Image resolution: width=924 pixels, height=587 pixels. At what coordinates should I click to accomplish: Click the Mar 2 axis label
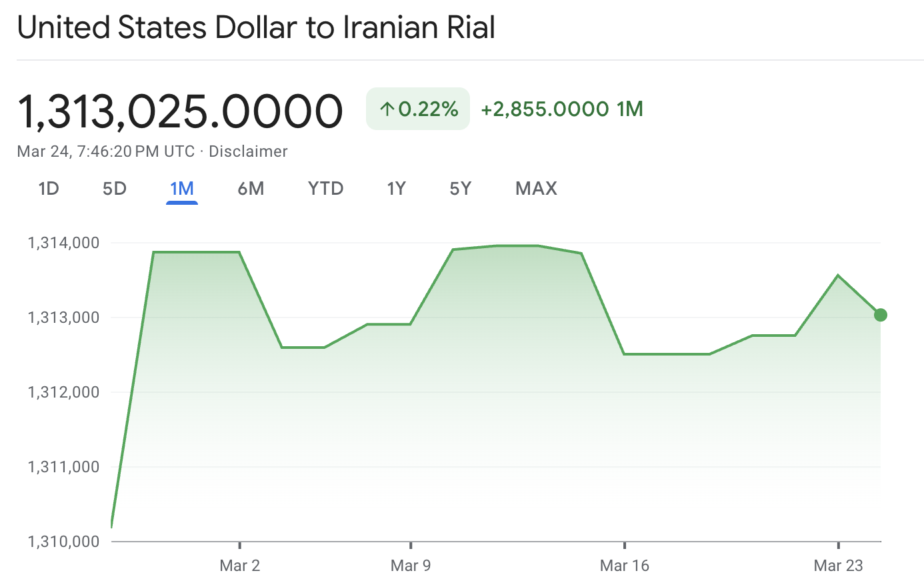[x=239, y=565]
